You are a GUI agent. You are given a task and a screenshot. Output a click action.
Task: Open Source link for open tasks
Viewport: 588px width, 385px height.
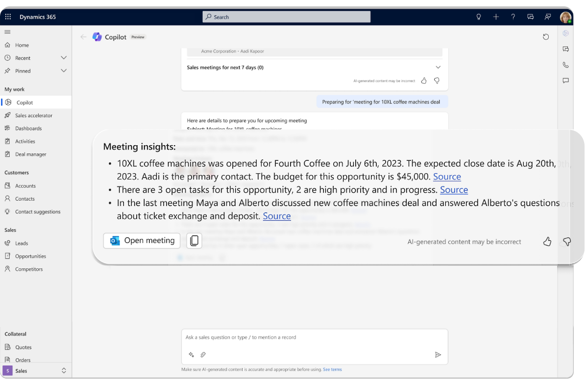coord(454,190)
